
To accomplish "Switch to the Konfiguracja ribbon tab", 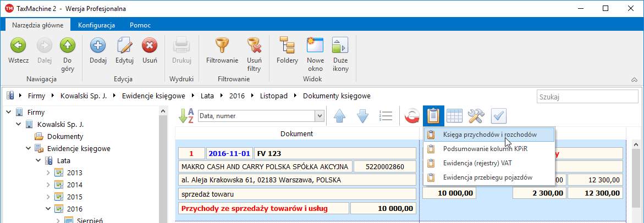I will (97, 25).
